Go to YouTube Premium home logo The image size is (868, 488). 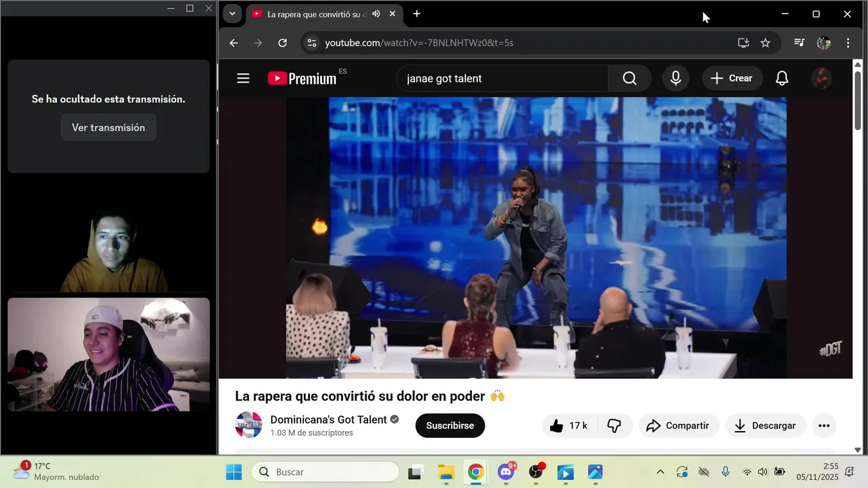(x=302, y=79)
